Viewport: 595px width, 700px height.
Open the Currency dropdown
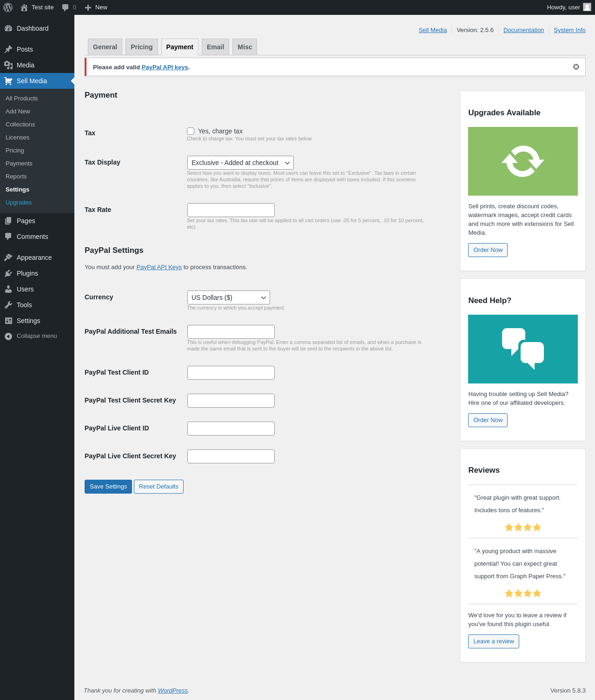pyautogui.click(x=229, y=297)
